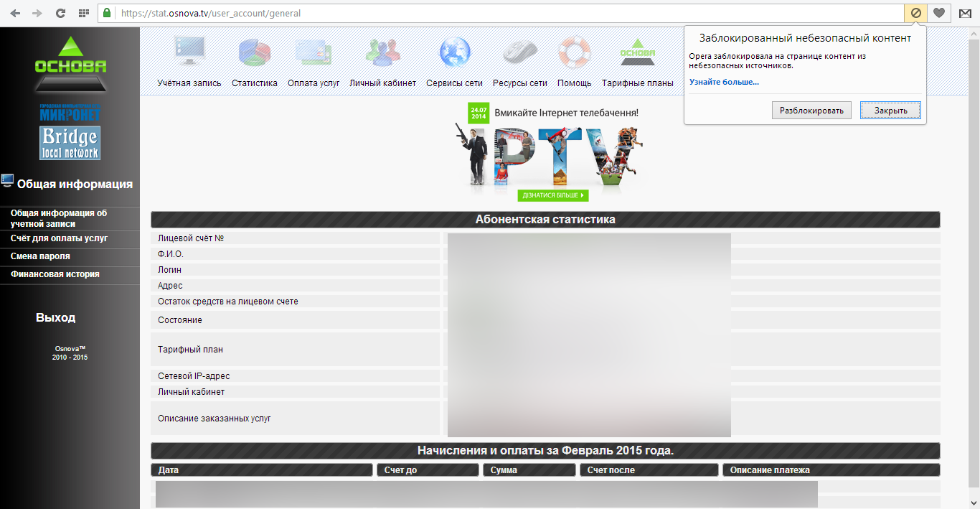The image size is (980, 509).
Task: Click the Помощь lifebuoy icon
Action: [574, 52]
